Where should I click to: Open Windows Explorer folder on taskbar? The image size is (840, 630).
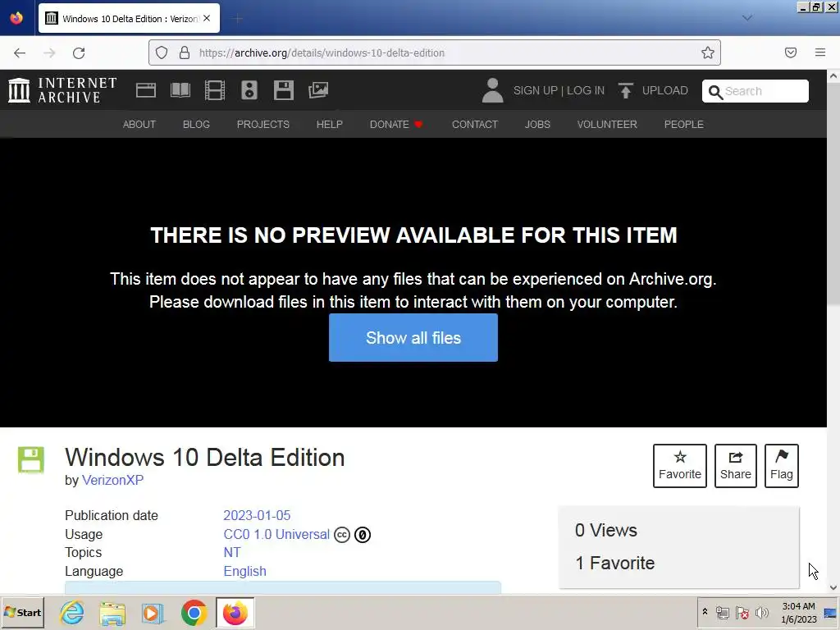[x=112, y=613]
